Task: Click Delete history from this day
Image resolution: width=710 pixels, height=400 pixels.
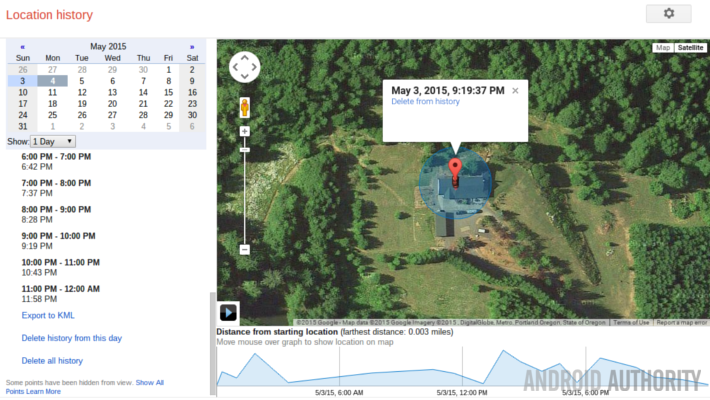Action: pos(72,338)
